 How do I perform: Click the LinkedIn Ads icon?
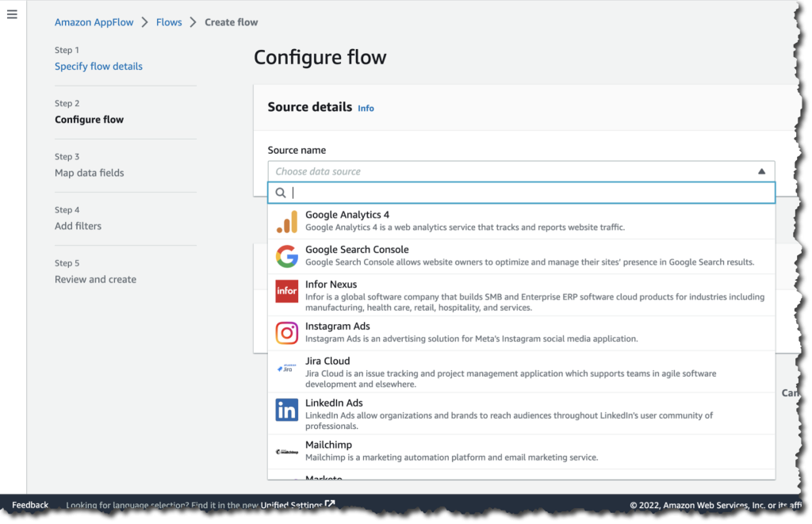[286, 409]
